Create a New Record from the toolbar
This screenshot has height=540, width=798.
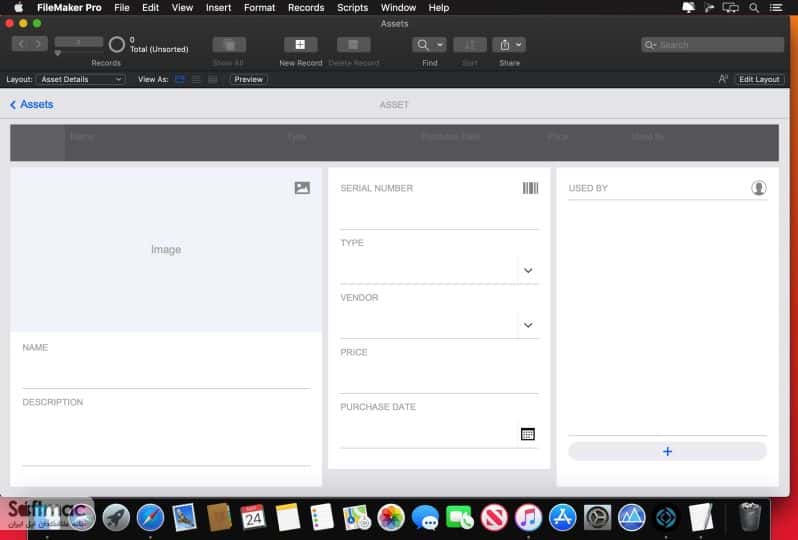pos(300,45)
